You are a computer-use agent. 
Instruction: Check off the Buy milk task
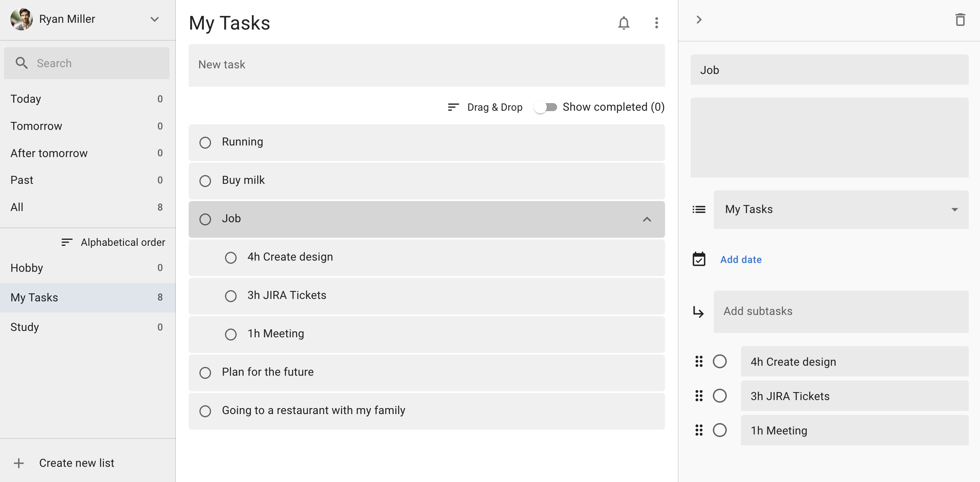pyautogui.click(x=205, y=181)
